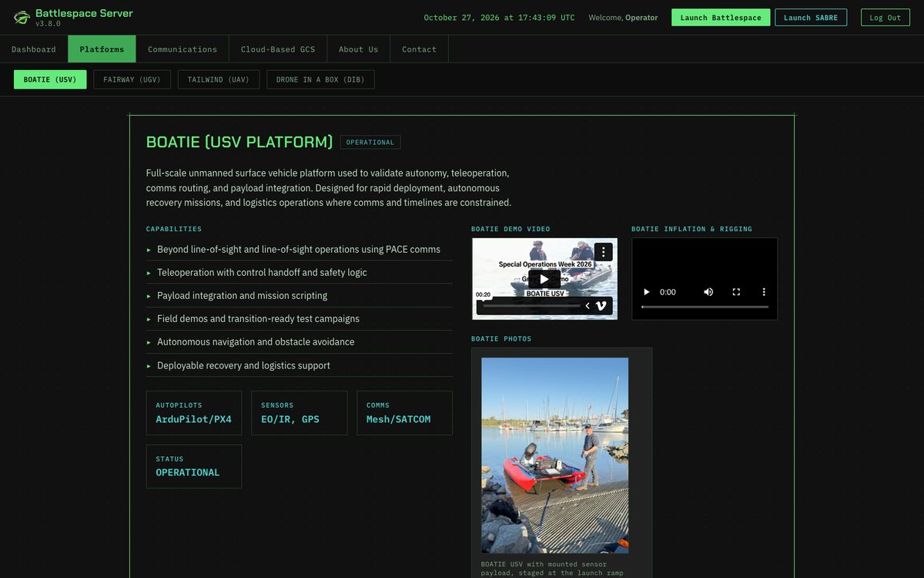Open Cloud-Based GCS tab

coord(278,49)
